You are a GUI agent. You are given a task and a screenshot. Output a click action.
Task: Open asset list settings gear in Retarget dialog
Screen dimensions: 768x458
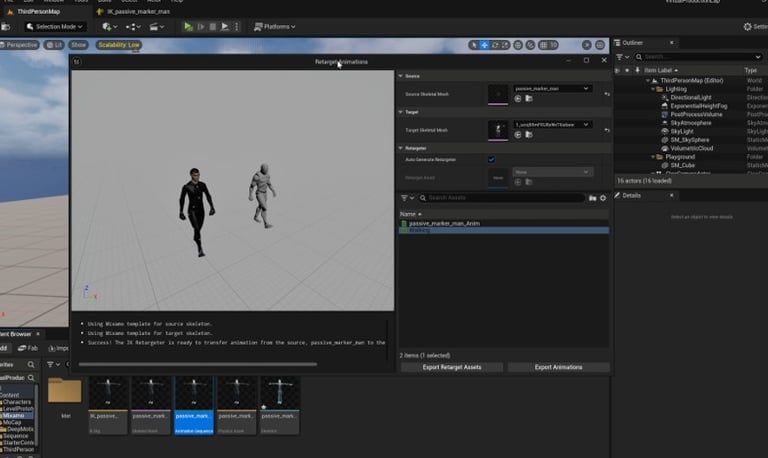[x=603, y=198]
